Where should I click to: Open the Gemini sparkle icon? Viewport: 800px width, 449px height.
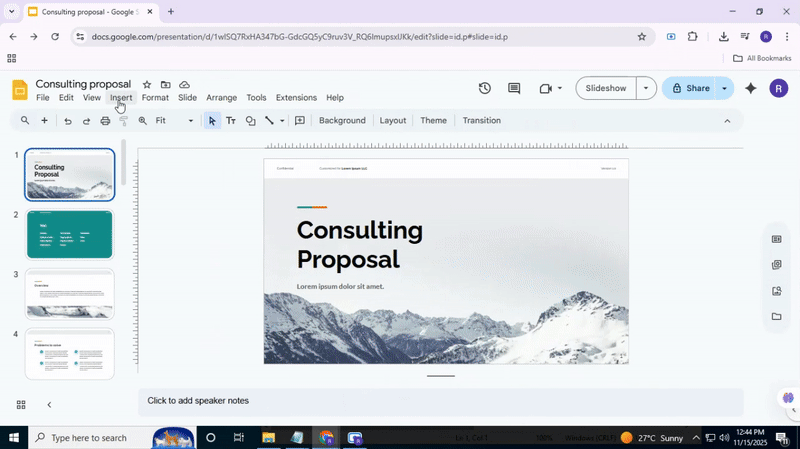point(751,88)
